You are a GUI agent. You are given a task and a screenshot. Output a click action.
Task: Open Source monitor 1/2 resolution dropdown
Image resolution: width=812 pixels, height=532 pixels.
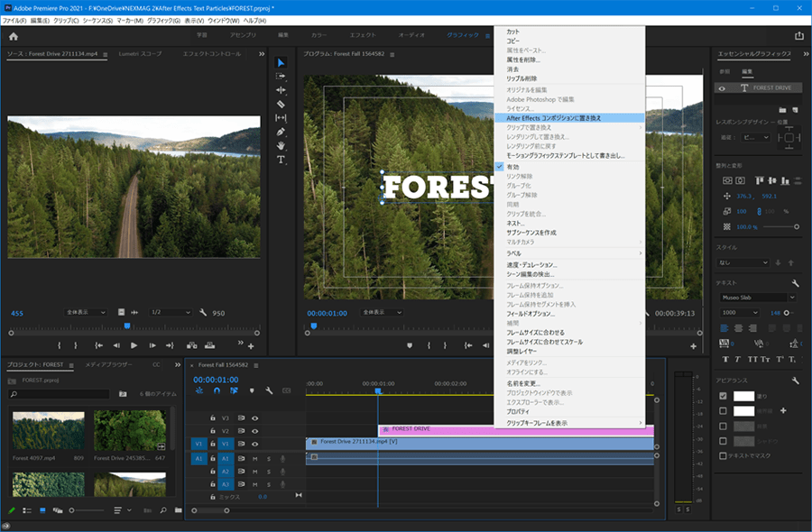(169, 312)
